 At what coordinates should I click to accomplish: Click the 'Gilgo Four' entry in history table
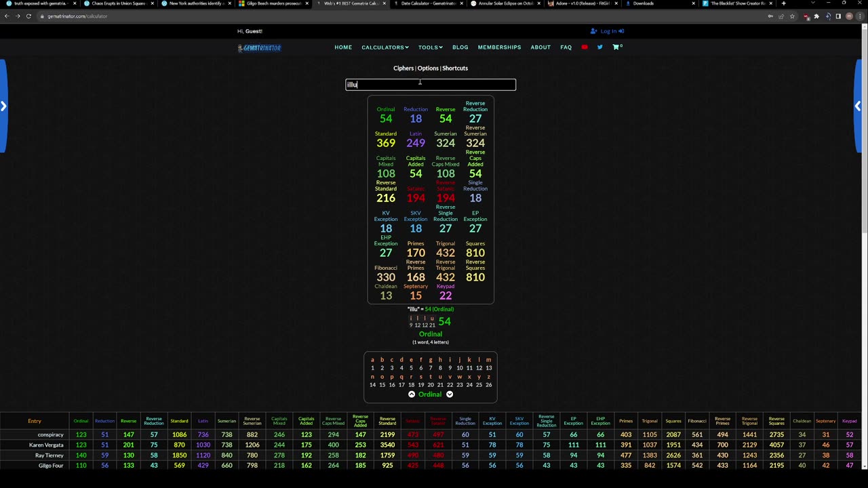[x=51, y=466]
